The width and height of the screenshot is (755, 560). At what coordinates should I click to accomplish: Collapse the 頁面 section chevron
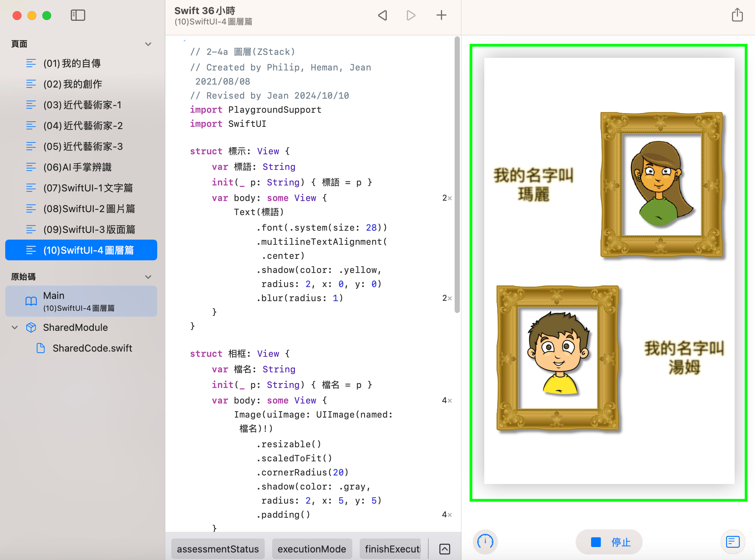[x=148, y=44]
